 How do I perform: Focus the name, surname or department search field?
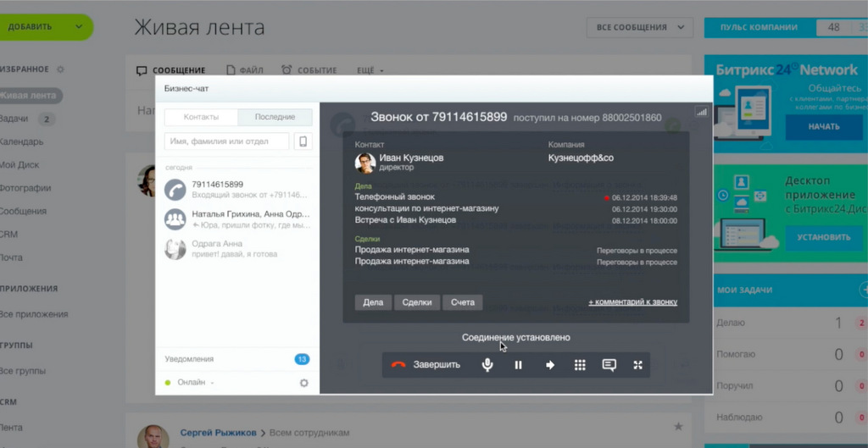coord(226,141)
